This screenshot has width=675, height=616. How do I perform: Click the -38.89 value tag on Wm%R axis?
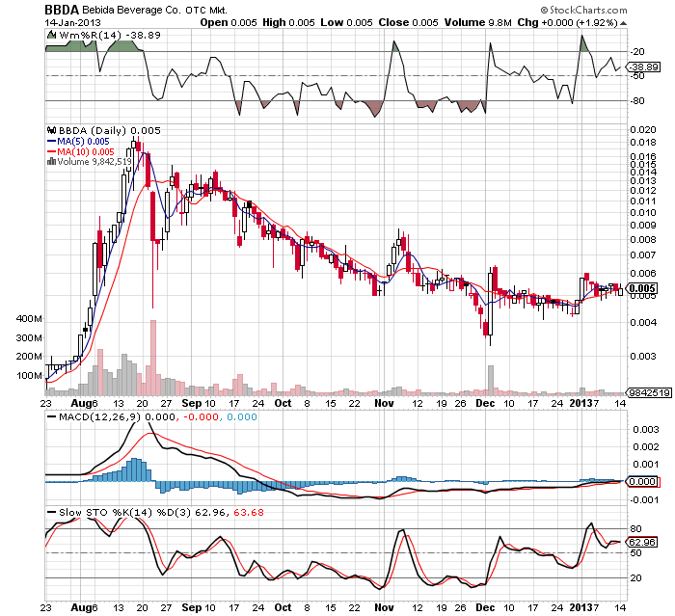pyautogui.click(x=643, y=67)
